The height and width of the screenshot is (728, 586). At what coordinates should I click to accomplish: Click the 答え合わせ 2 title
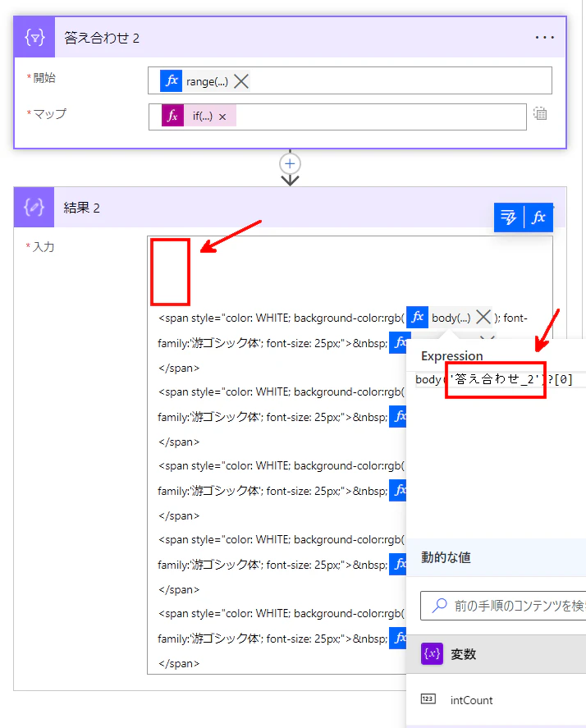pyautogui.click(x=102, y=38)
